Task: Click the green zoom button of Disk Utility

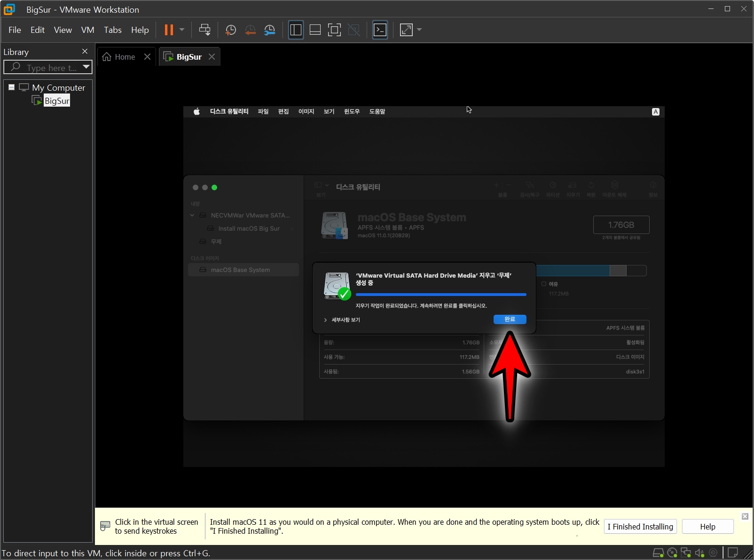Action: click(x=214, y=187)
